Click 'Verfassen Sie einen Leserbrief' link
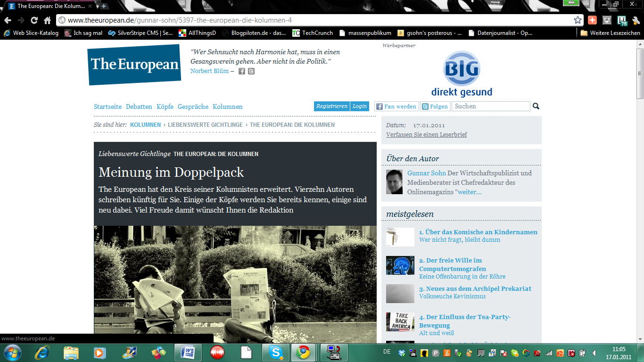 pyautogui.click(x=426, y=134)
